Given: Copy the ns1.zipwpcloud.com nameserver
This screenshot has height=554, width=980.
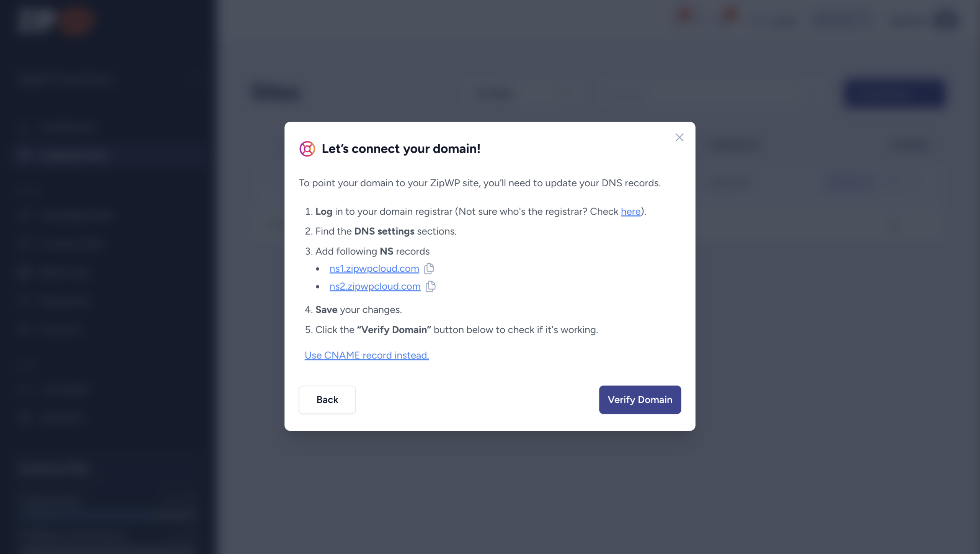Looking at the screenshot, I should click(429, 269).
